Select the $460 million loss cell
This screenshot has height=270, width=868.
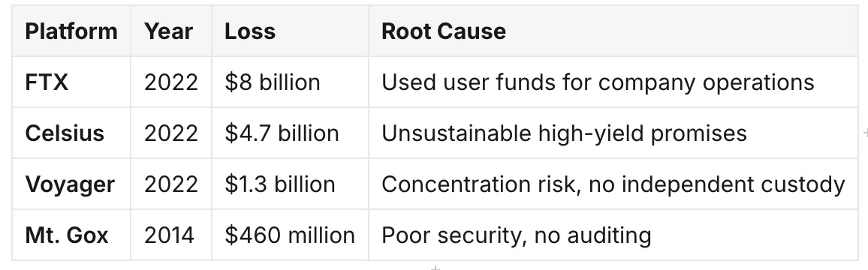pyautogui.click(x=290, y=235)
